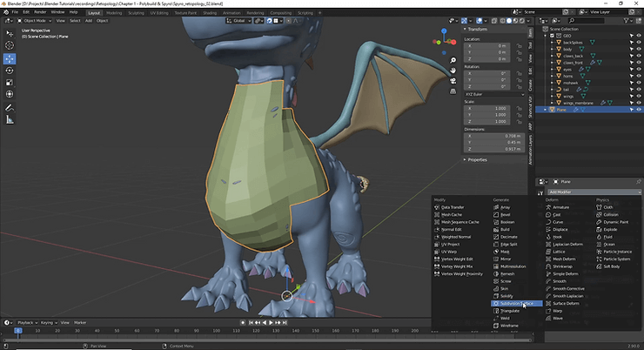Open the File menu
This screenshot has height=350, width=644.
15,12
